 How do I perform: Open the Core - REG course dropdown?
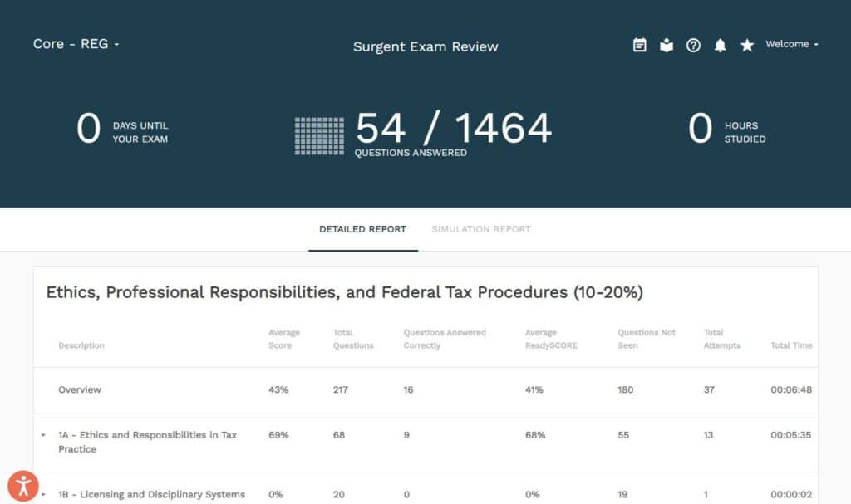point(76,44)
